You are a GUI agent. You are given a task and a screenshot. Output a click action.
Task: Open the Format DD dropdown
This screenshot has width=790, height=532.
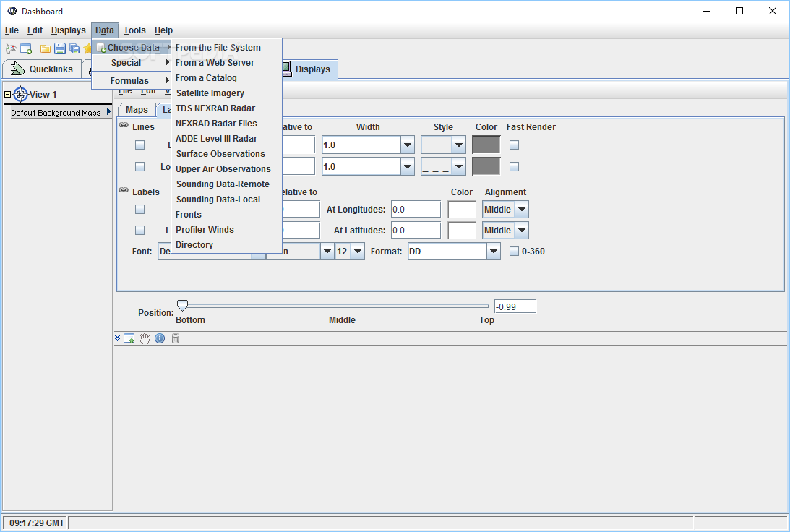point(494,251)
